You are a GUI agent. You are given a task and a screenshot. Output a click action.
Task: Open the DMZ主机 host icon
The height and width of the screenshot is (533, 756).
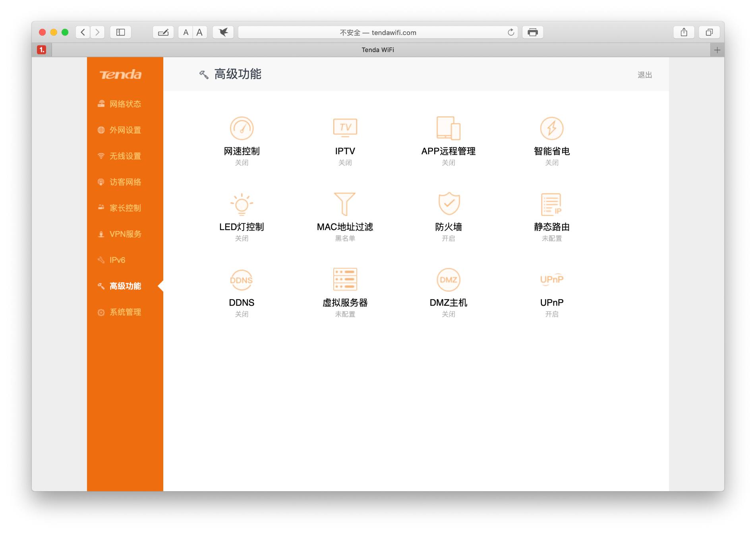(449, 280)
